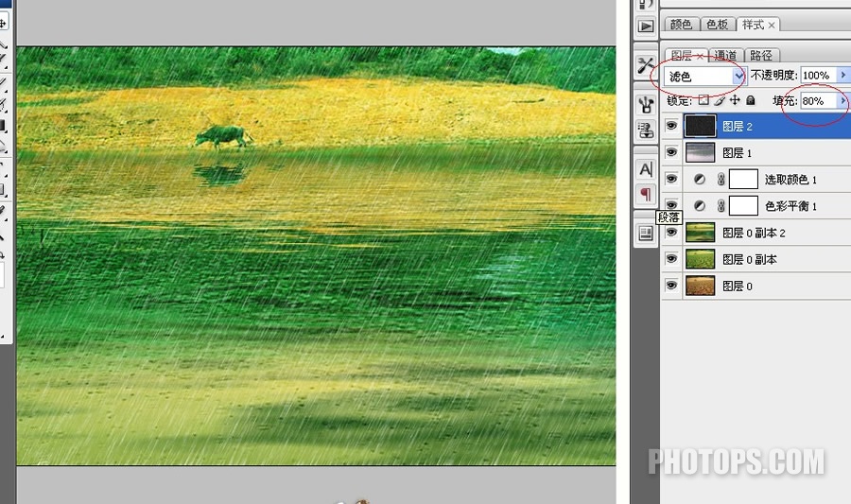Hide bottom layer 图层 0
The height and width of the screenshot is (504, 851).
pyautogui.click(x=671, y=286)
